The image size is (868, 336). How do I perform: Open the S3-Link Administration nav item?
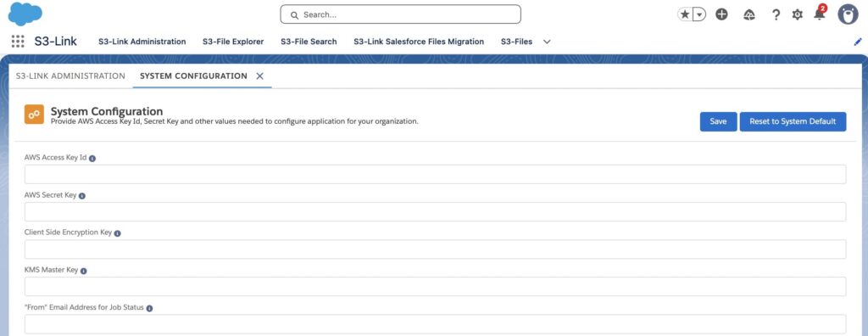(x=142, y=42)
